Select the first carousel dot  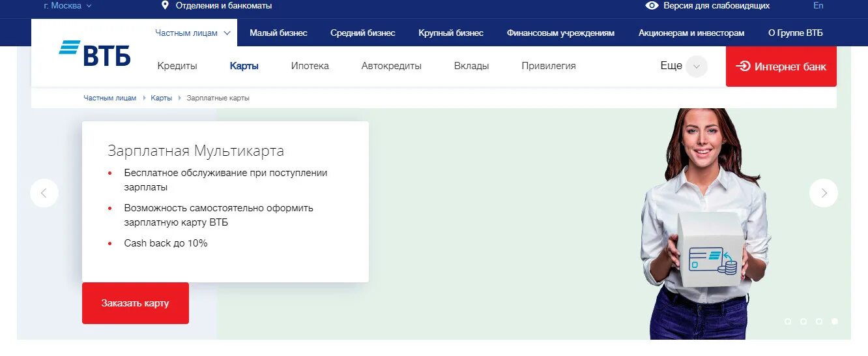tap(788, 321)
